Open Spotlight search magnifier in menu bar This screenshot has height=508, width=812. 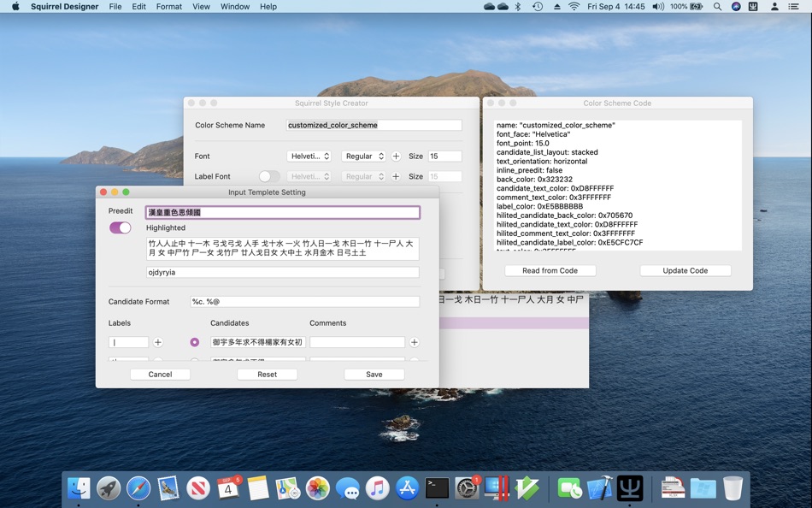tap(717, 6)
